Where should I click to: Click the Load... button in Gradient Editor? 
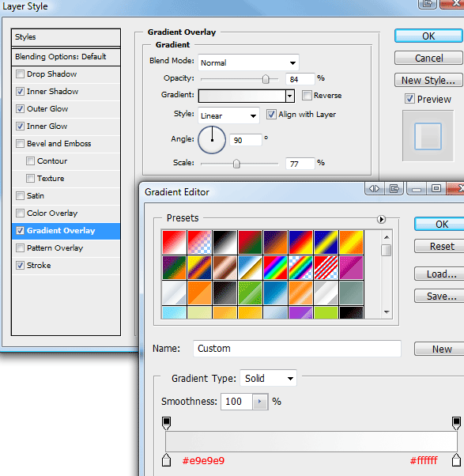[441, 274]
